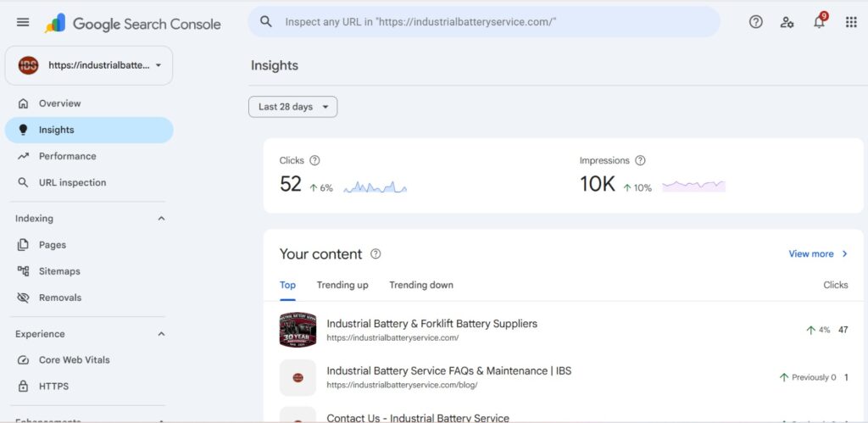Click the help icon beside Clicks
868x423 pixels.
(314, 160)
